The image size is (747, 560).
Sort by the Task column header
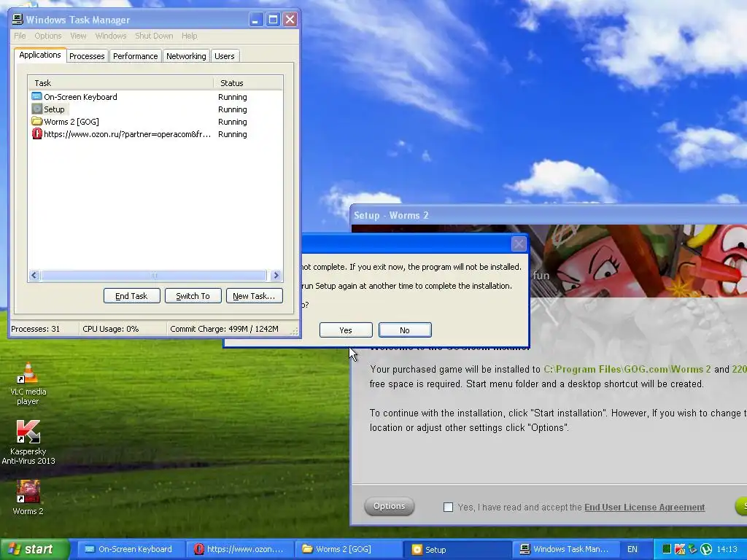(120, 83)
